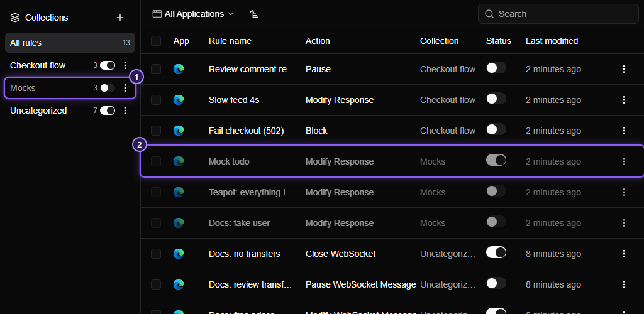Disable status of Docs: no transfers rule
The image size is (644, 314).
(x=496, y=252)
